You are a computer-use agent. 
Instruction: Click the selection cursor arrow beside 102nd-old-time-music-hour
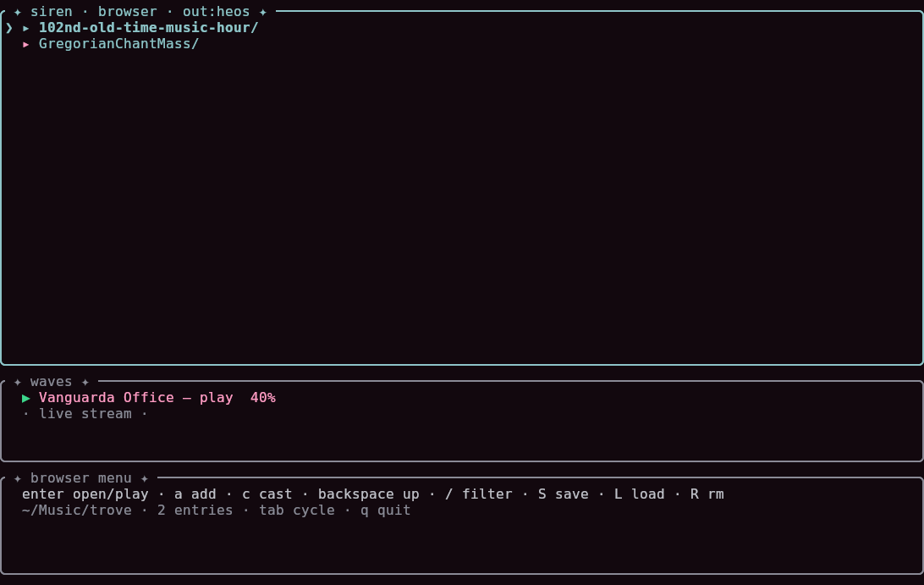(x=8, y=28)
